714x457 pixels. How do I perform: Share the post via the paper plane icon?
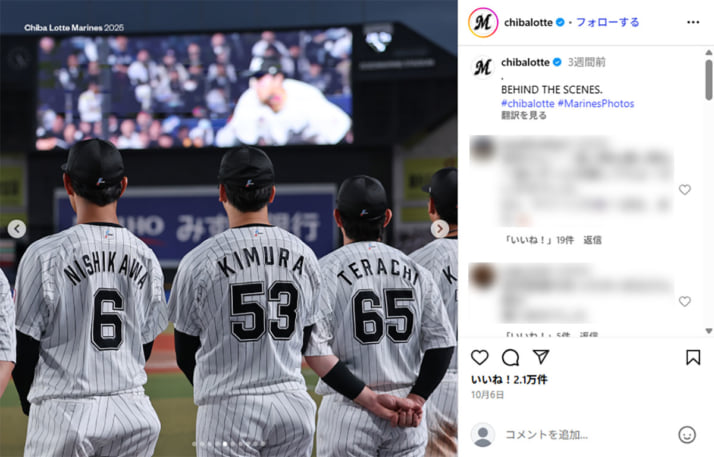point(541,357)
